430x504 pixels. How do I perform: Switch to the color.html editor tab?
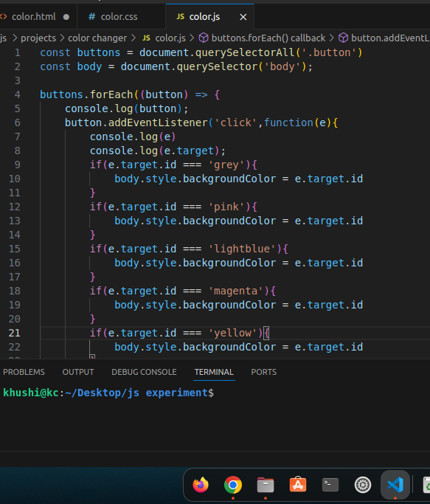34,17
